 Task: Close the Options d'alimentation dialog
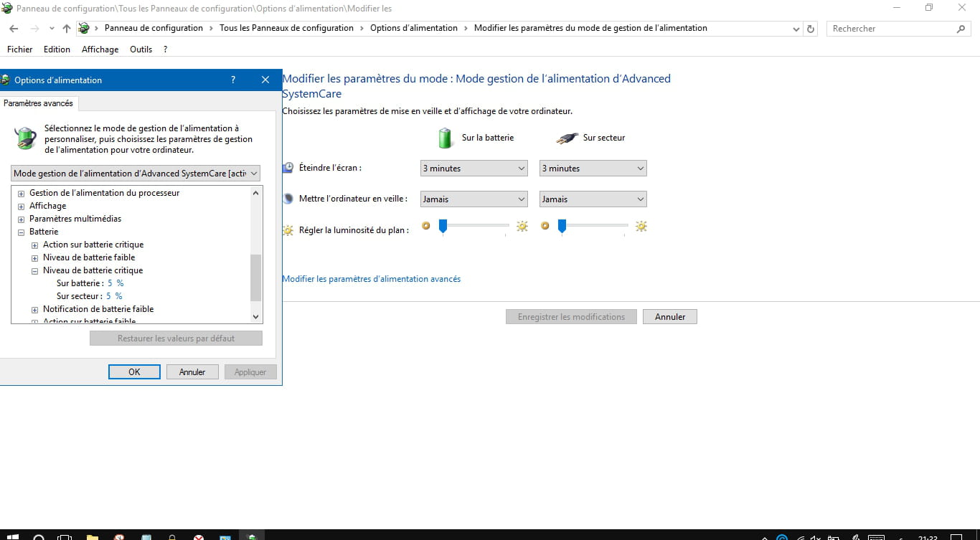click(x=265, y=80)
